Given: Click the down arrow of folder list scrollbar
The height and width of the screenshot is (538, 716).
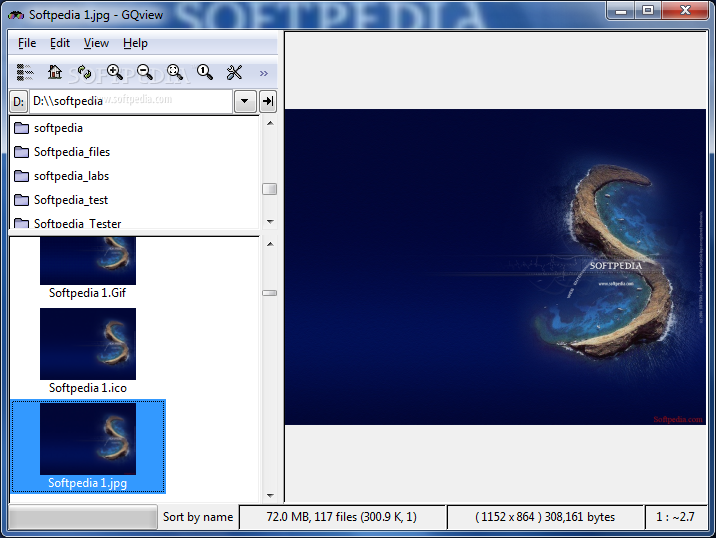Looking at the screenshot, I should click(270, 222).
